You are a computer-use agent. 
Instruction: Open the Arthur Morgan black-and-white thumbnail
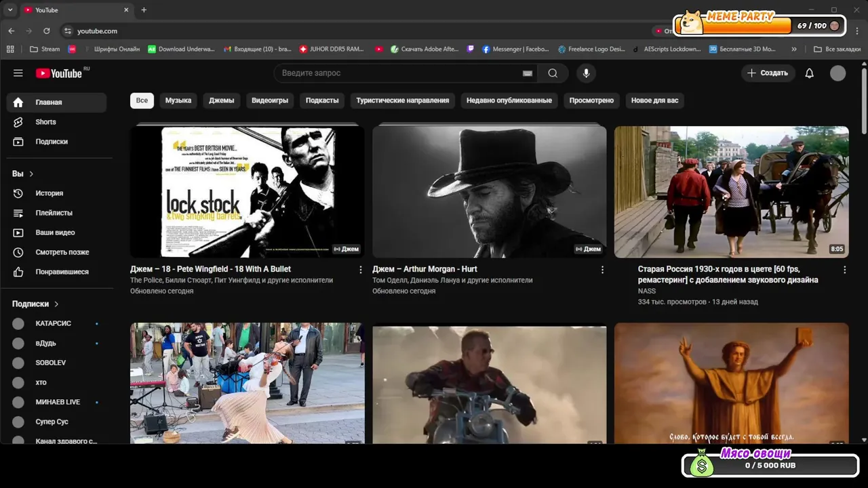click(x=489, y=192)
